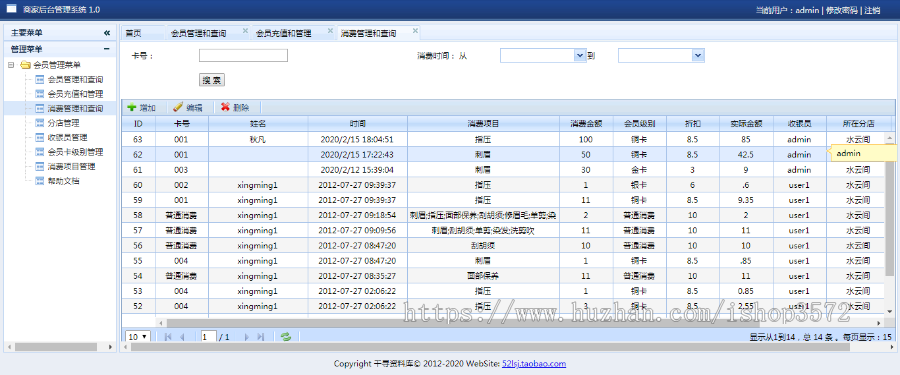Click the page number input field
Image resolution: width=900 pixels, height=375 pixels.
[209, 337]
